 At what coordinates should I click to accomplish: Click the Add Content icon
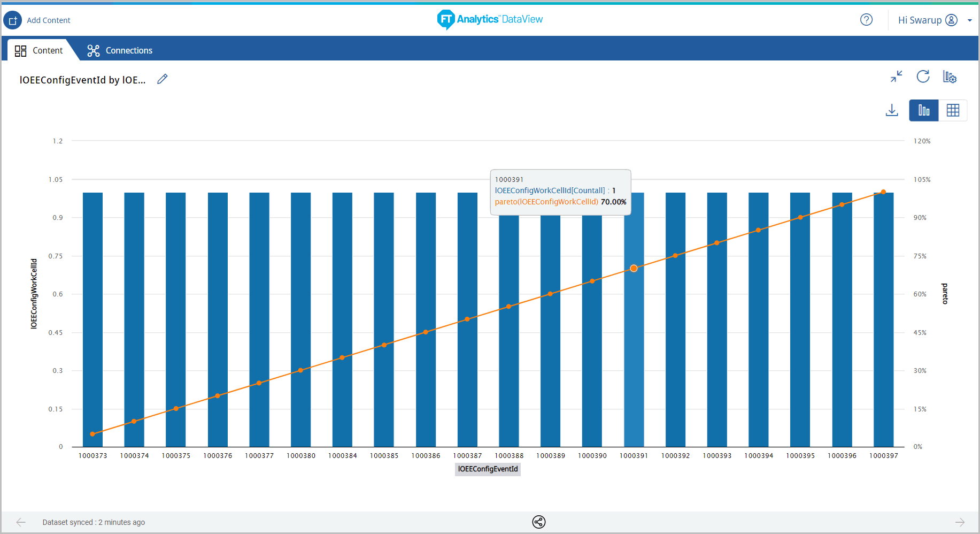pos(12,20)
